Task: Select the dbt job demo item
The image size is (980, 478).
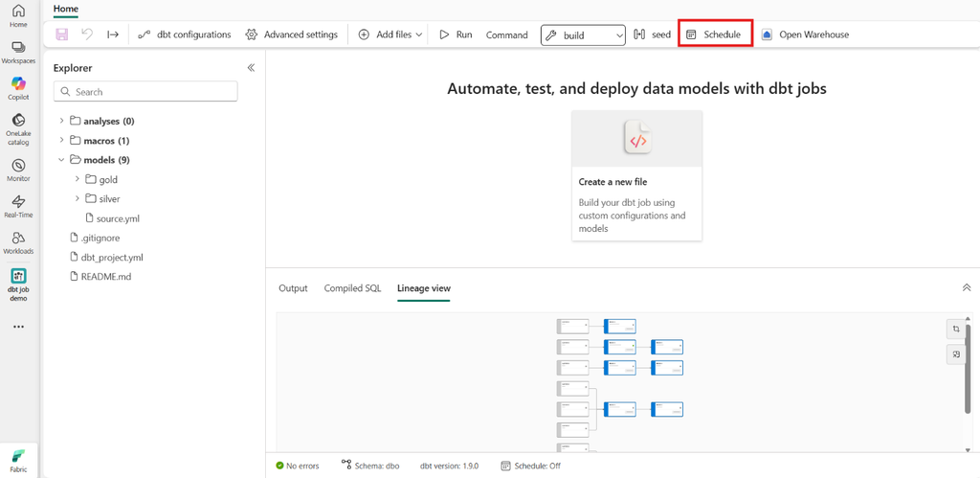Action: click(x=19, y=285)
